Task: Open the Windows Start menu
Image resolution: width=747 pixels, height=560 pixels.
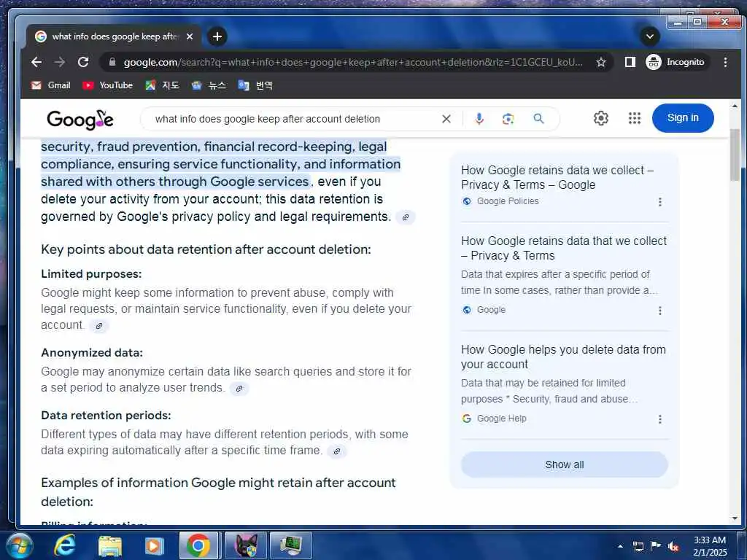Action: point(20,545)
